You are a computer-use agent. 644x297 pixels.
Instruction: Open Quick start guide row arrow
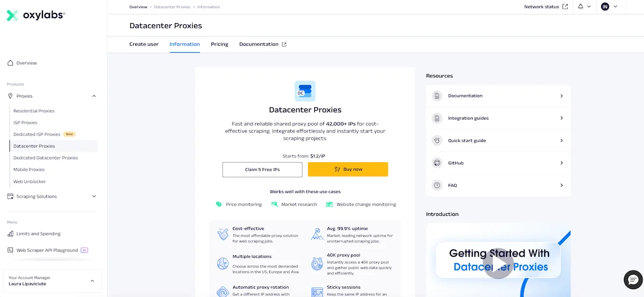561,141
